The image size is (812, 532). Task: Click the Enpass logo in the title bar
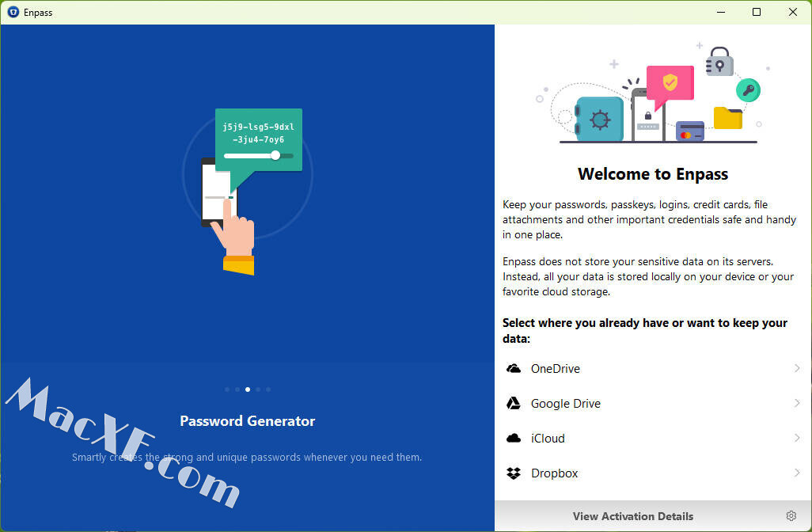click(13, 12)
